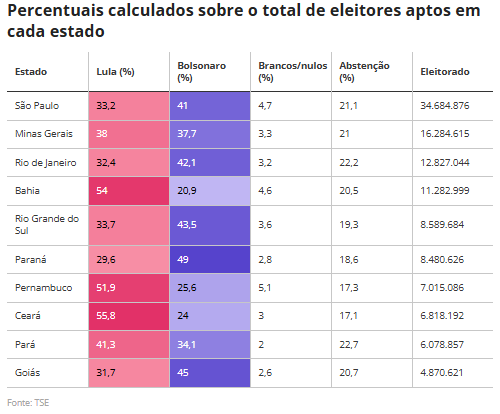Click the Estado column header

tap(31, 72)
